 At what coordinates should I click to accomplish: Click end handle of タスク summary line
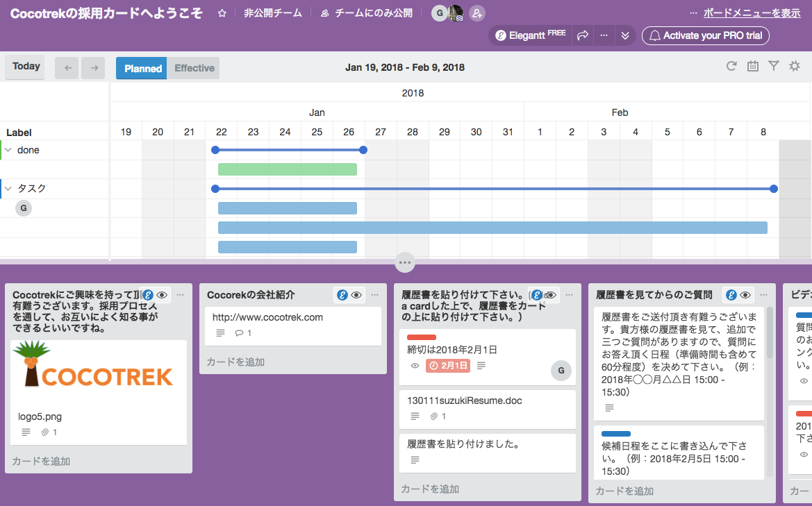point(774,189)
